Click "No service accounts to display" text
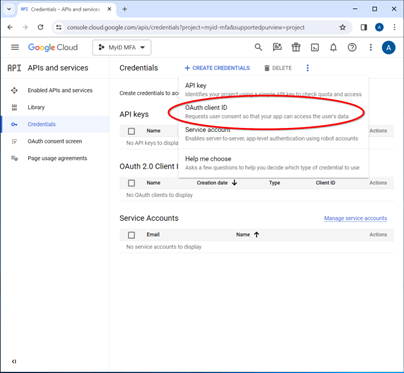 coord(164,247)
